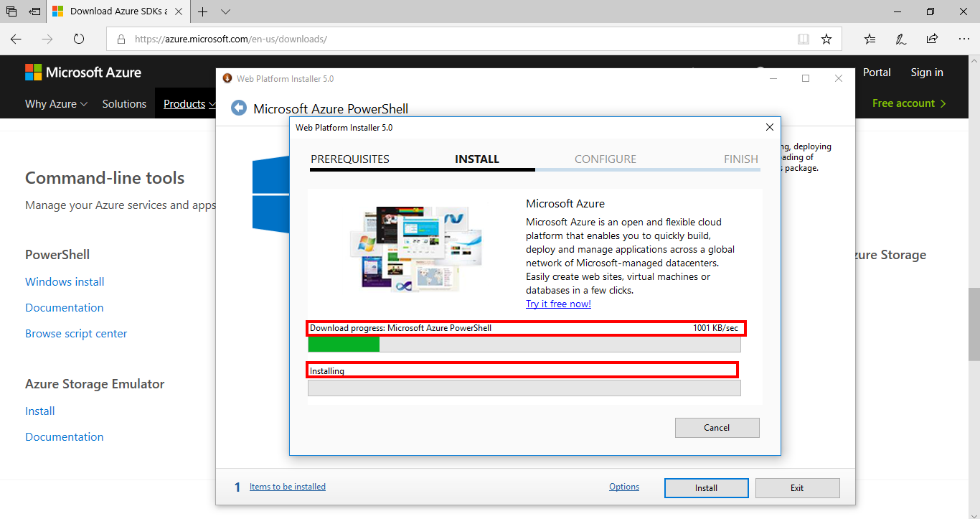Open a new browser tab with plus
The image size is (980, 519).
(x=203, y=11)
